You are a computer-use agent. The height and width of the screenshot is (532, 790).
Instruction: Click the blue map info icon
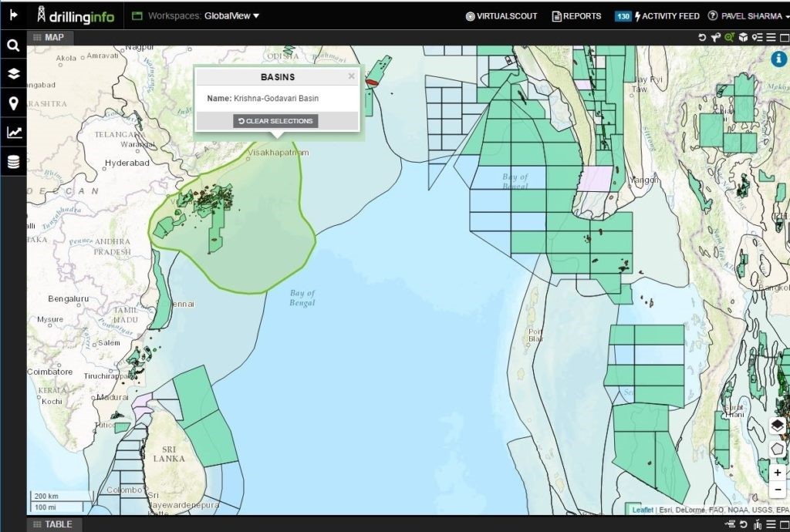(779, 59)
